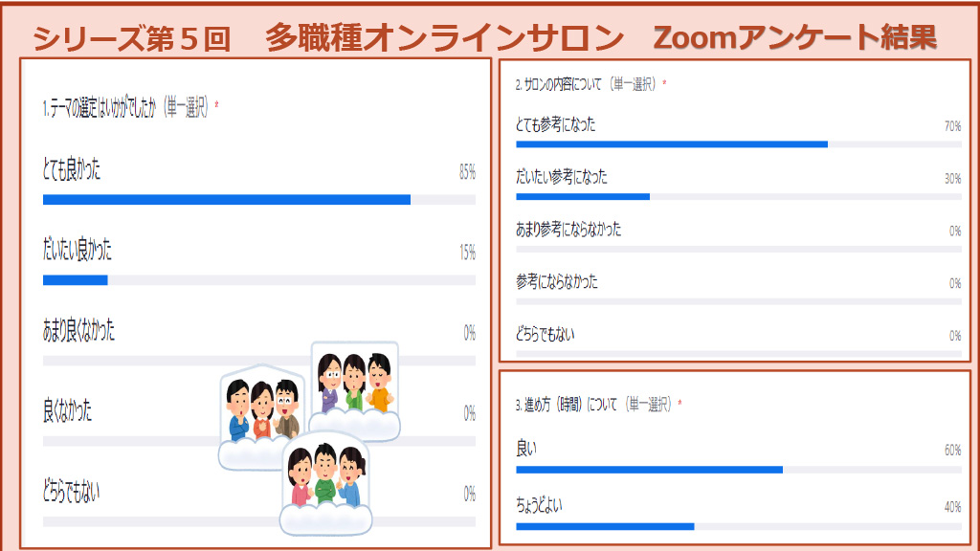The height and width of the screenshot is (551, 980).
Task: Click the 30% bar for だいたい参考になった
Action: [x=583, y=196]
